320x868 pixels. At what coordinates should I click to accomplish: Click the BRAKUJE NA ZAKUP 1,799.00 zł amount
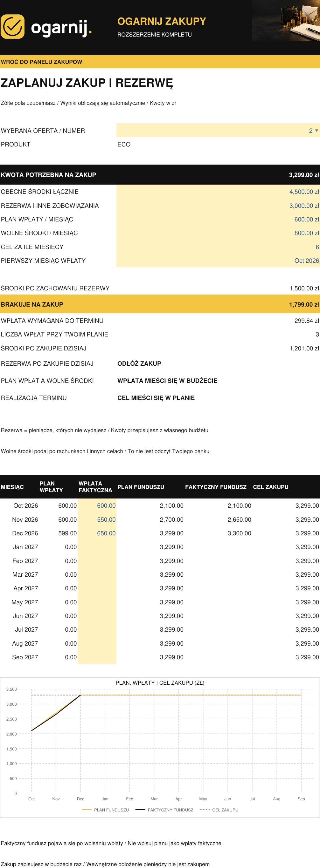[304, 305]
